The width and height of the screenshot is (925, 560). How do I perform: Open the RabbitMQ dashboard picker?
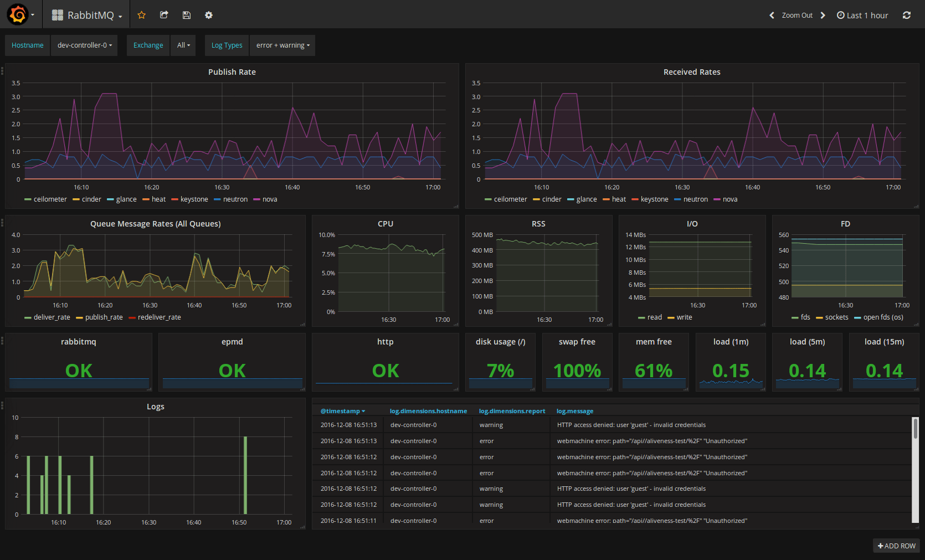tap(87, 15)
